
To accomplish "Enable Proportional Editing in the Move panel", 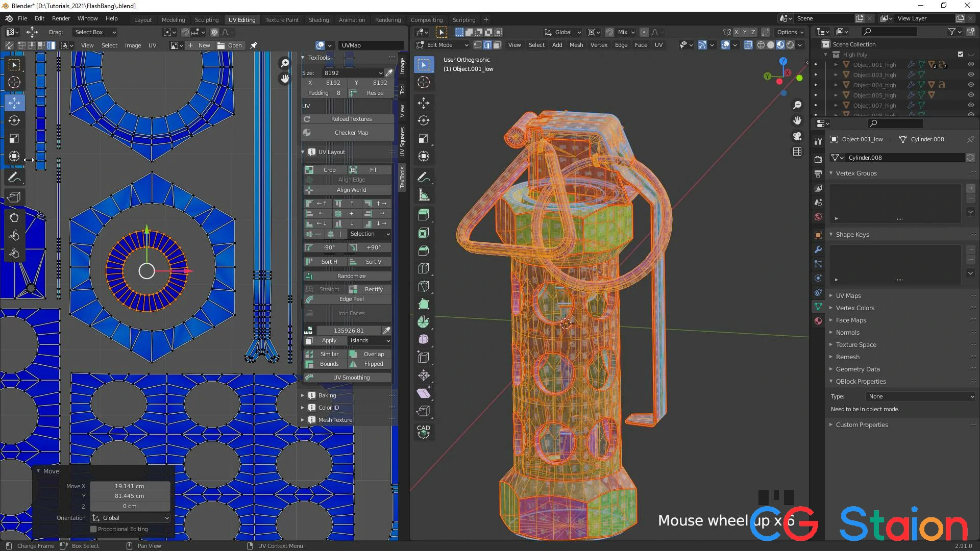I will [94, 529].
